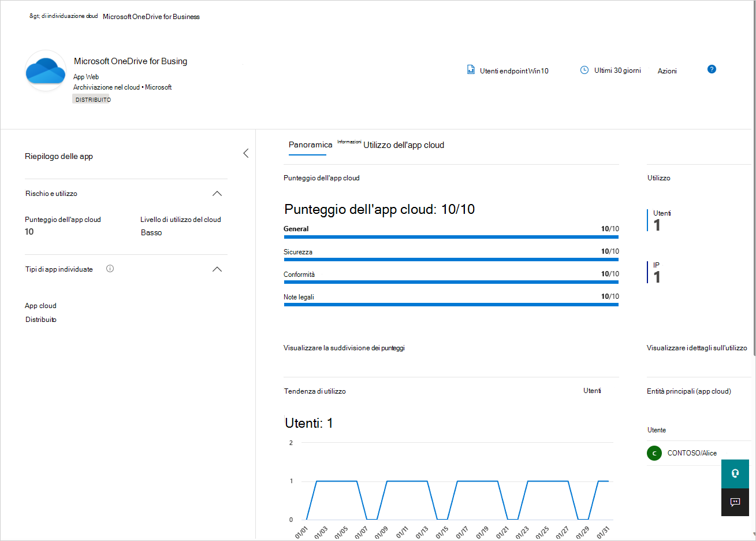This screenshot has height=541, width=756.
Task: Open the blue help question mark icon
Action: 712,69
